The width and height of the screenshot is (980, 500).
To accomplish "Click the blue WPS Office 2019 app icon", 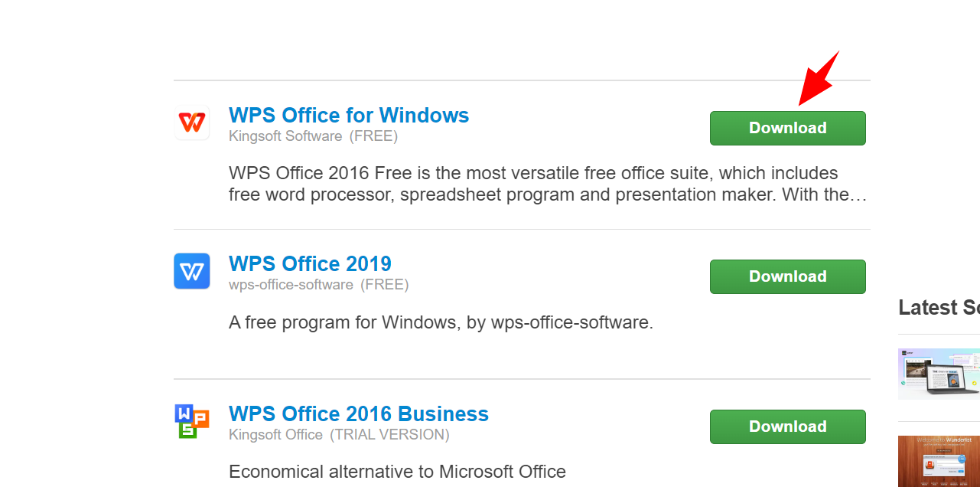I will (191, 271).
